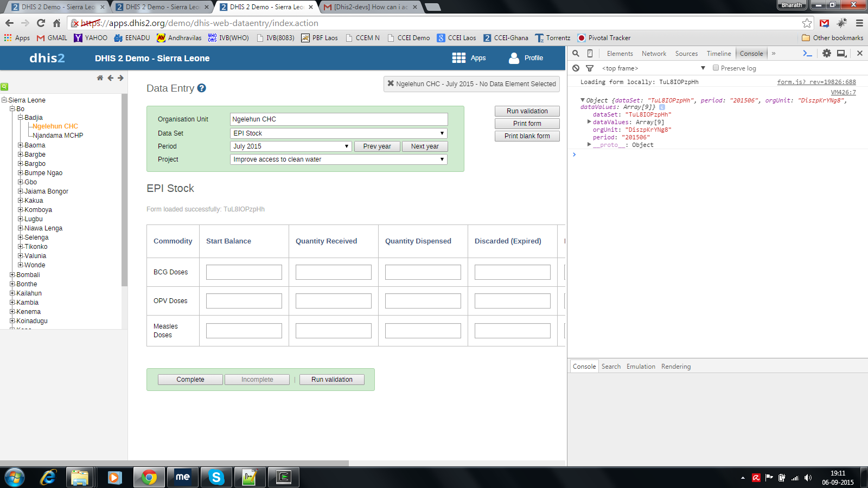Screen dimensions: 868x488
Task: Open DevTools settings gear icon
Action: tap(826, 53)
